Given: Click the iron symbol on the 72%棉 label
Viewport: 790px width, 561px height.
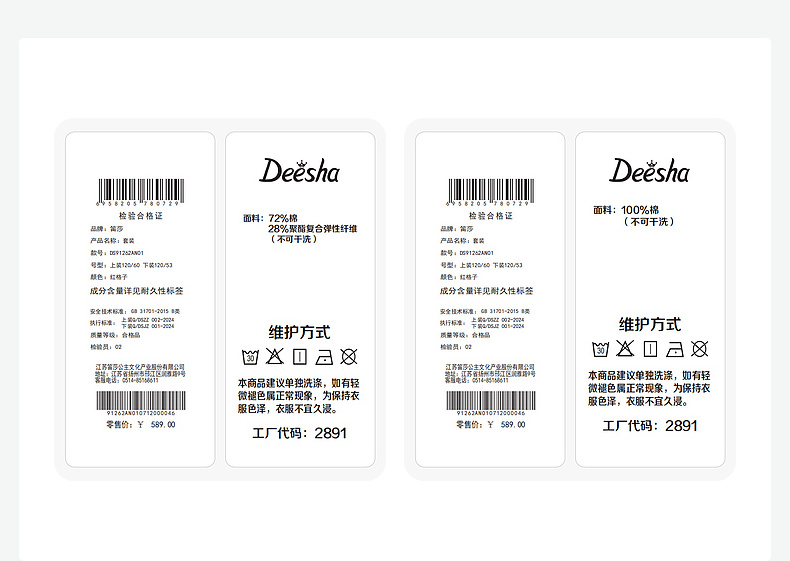Looking at the screenshot, I should click(x=324, y=357).
